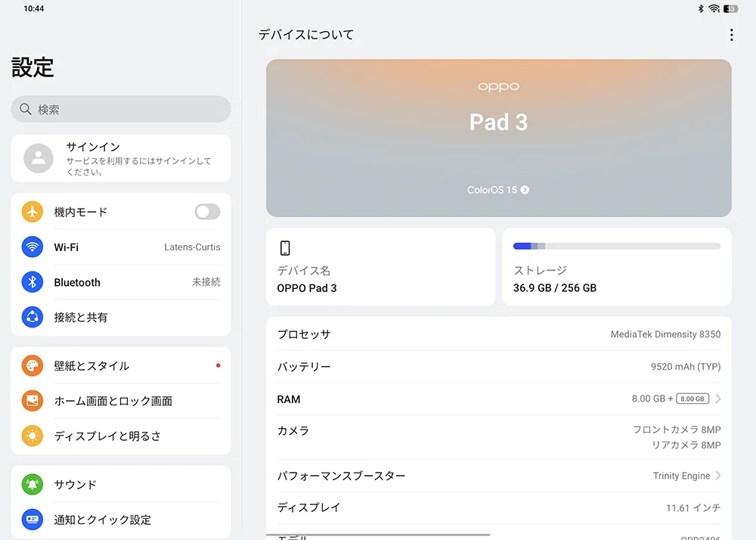
Task: Open 接続と共有 settings
Action: 121,317
